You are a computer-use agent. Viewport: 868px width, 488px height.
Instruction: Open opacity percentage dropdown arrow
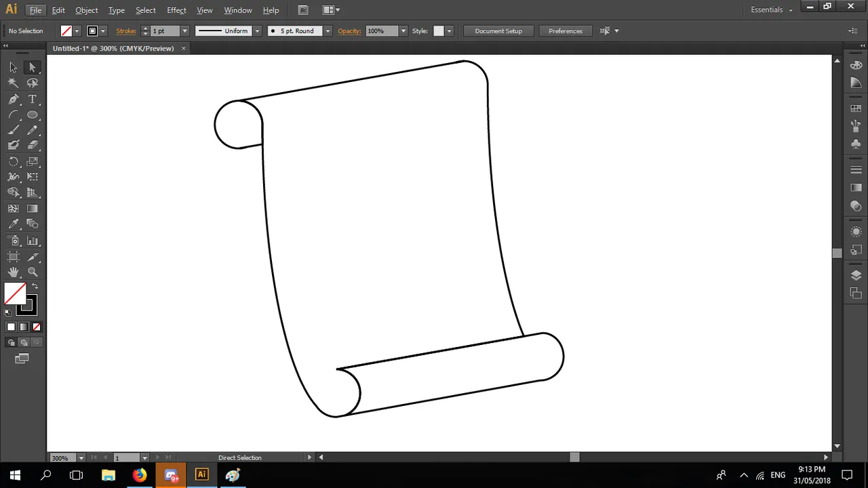tap(403, 31)
